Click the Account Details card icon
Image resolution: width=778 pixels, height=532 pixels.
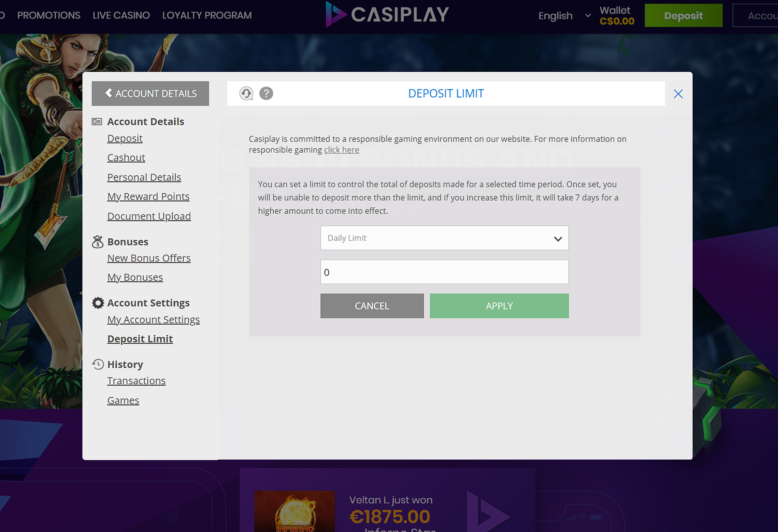[x=97, y=122]
